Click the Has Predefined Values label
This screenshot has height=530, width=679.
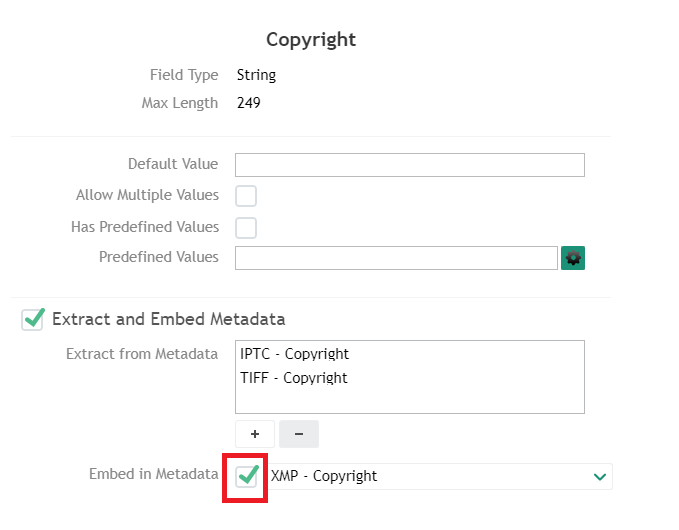[145, 227]
